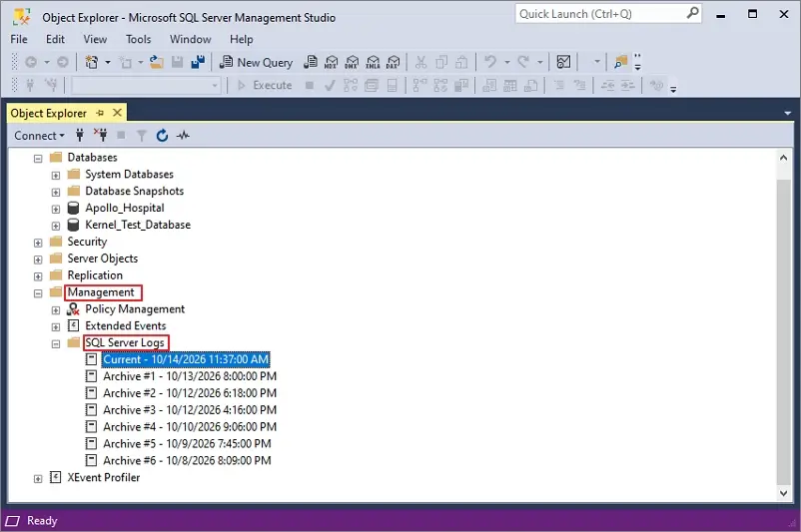Toggle auto-hide pin on Object Explorer
This screenshot has width=801, height=532.
point(100,113)
